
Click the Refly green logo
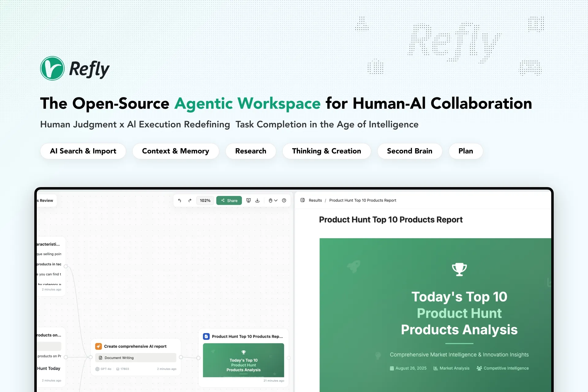(52, 68)
